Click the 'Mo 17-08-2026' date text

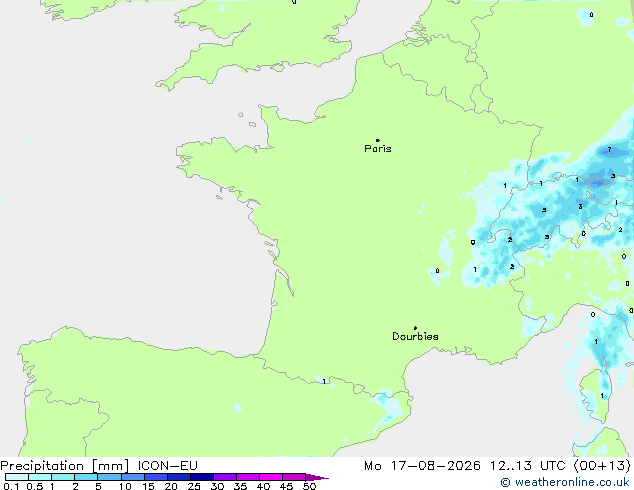pyautogui.click(x=422, y=466)
